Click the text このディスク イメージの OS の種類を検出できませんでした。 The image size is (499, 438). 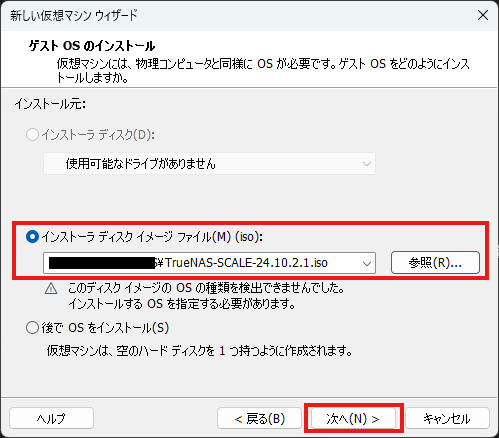click(206, 288)
